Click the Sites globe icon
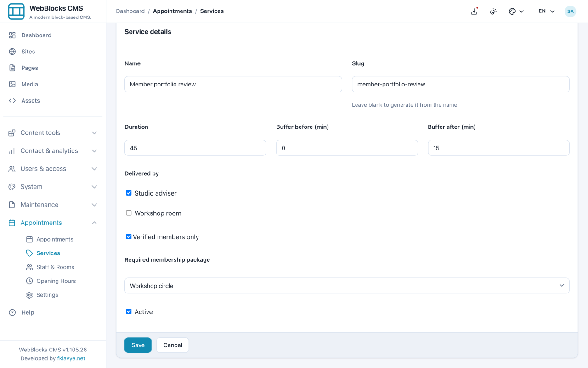The width and height of the screenshot is (588, 368). tap(12, 52)
